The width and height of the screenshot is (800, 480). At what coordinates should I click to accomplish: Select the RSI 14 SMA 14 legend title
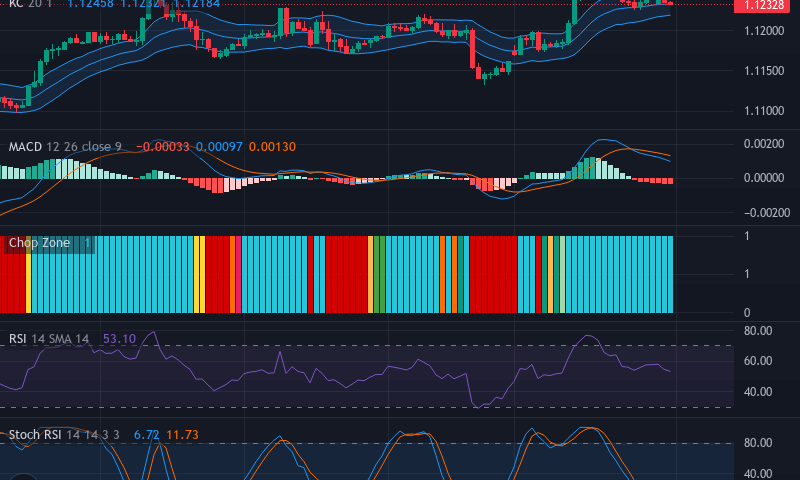(48, 339)
